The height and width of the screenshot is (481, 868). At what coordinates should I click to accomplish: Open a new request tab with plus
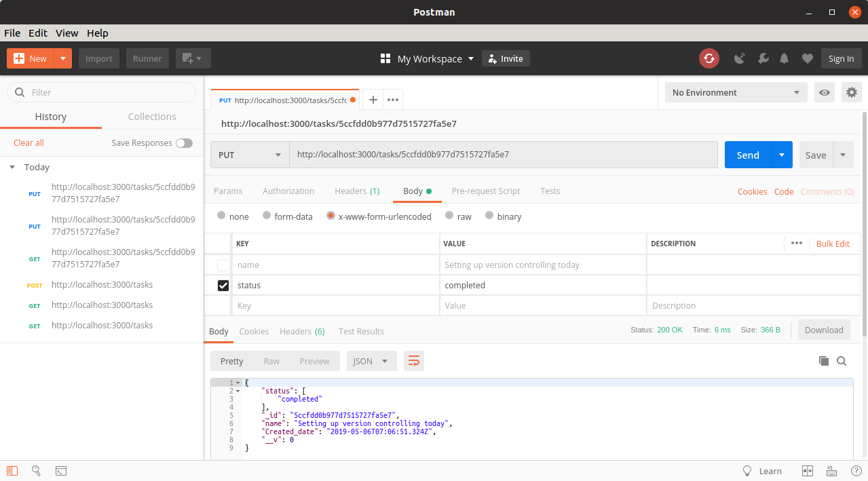pyautogui.click(x=373, y=100)
